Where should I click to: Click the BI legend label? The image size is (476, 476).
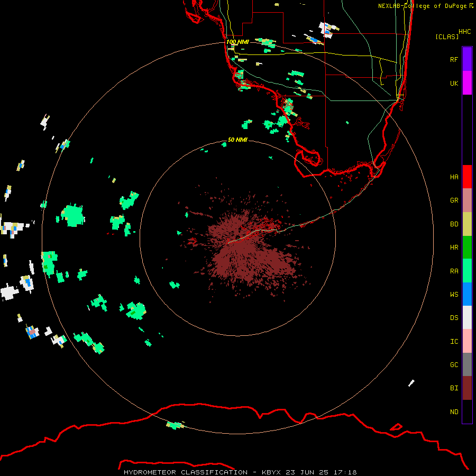(454, 388)
